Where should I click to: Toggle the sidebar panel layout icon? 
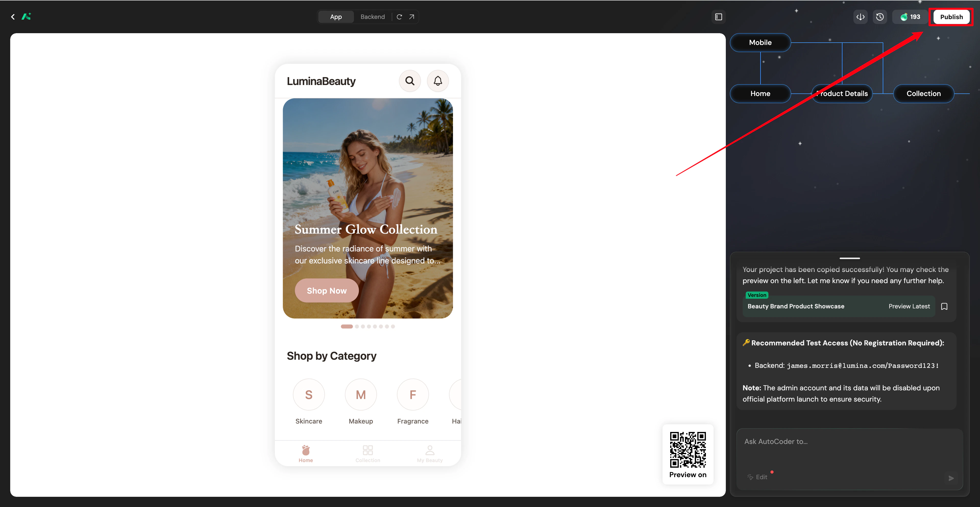point(718,17)
